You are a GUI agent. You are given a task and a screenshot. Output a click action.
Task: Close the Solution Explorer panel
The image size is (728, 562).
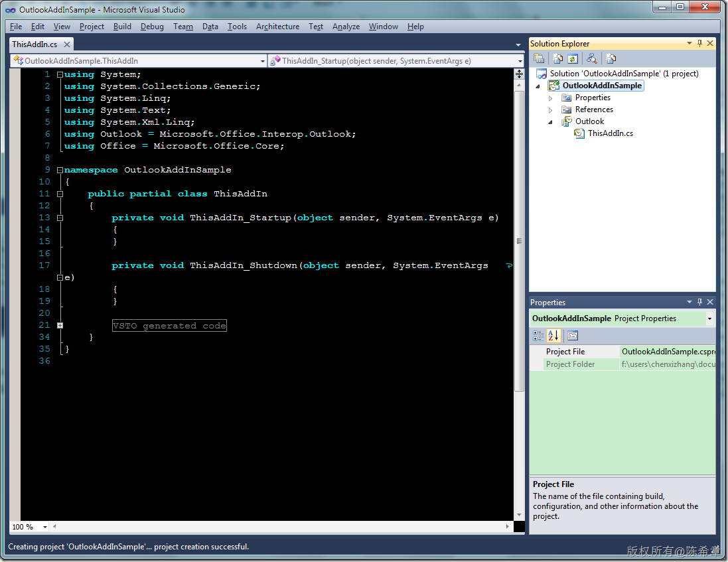coord(710,43)
